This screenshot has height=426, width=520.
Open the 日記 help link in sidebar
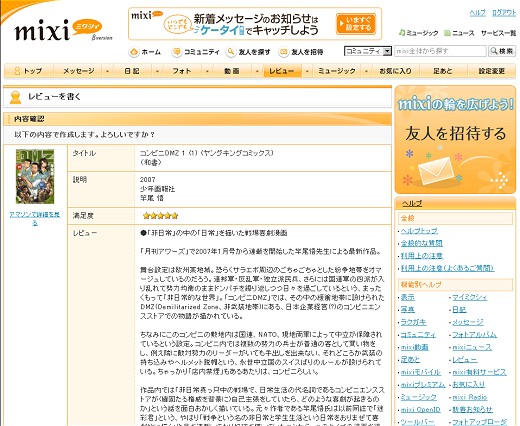[x=459, y=310]
